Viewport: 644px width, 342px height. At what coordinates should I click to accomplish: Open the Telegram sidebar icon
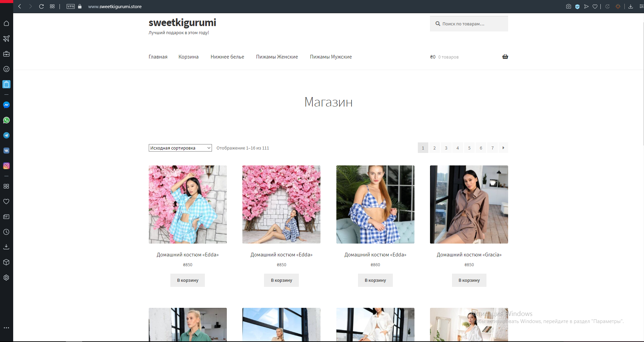click(x=6, y=135)
